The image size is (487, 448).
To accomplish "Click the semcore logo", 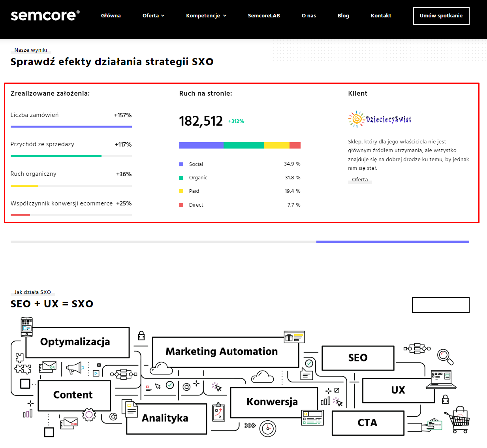I will coord(45,15).
